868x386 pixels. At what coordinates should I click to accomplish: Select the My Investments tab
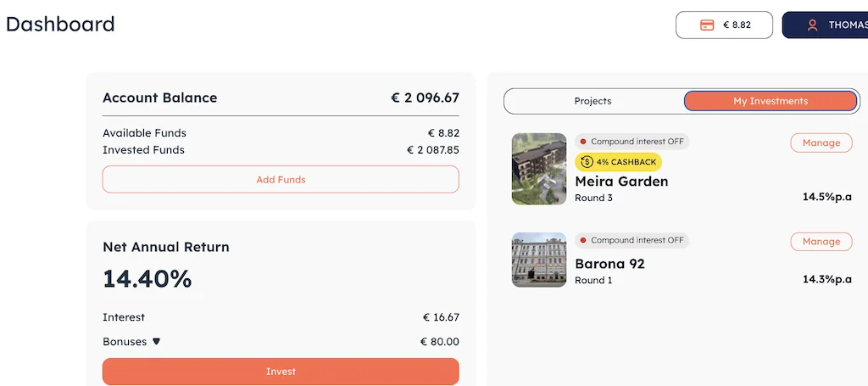pos(771,101)
